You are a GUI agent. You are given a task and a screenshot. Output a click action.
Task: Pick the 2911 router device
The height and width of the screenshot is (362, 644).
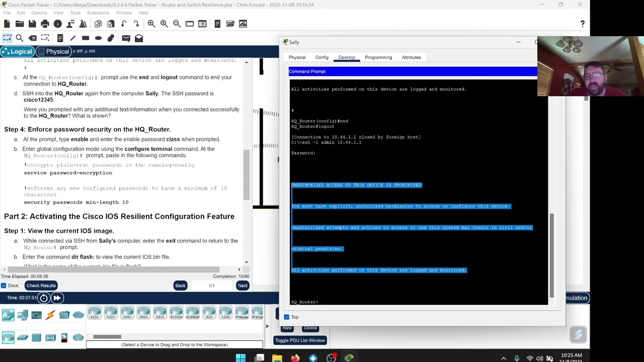coord(159,313)
